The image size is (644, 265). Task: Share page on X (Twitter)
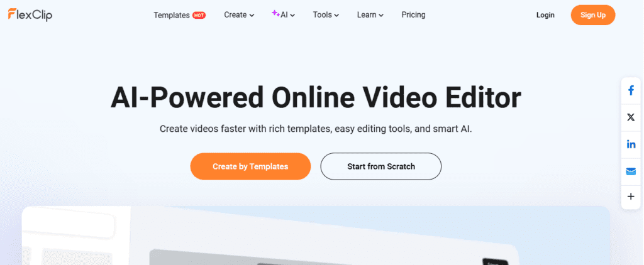(631, 117)
